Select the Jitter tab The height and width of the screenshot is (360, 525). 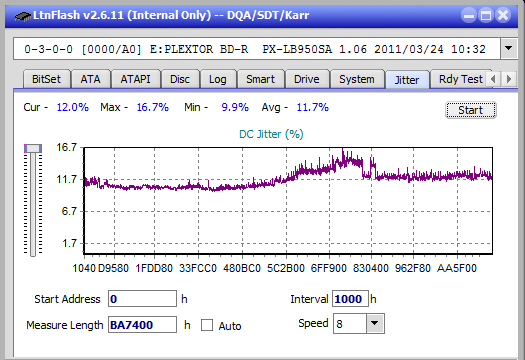click(407, 80)
